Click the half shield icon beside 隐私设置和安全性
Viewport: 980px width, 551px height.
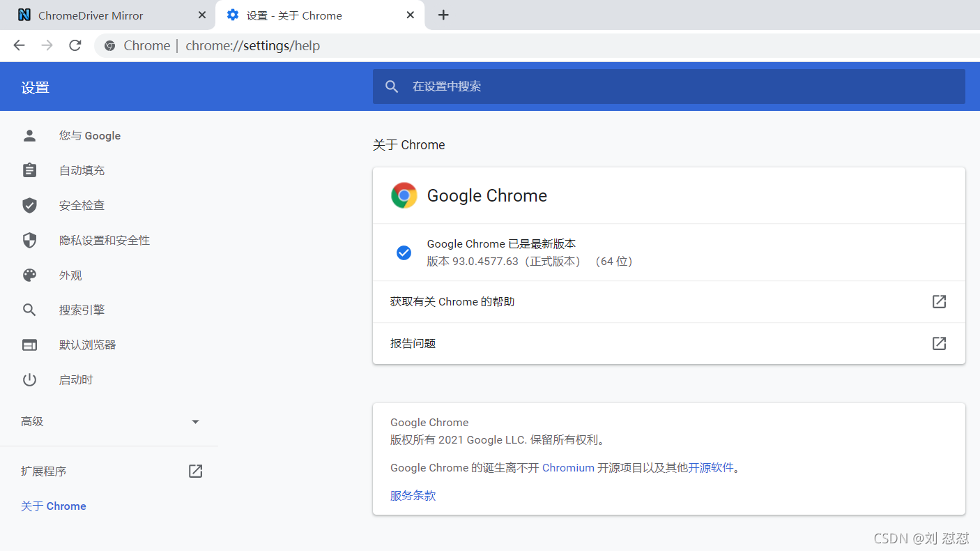tap(29, 241)
